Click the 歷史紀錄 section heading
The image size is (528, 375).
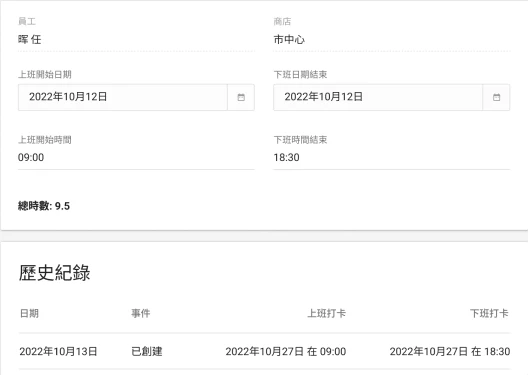(x=54, y=273)
